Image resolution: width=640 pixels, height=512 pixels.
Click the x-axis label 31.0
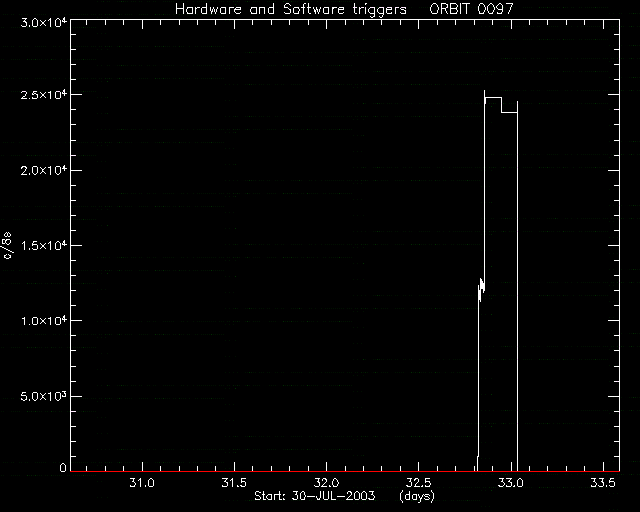pos(142,483)
